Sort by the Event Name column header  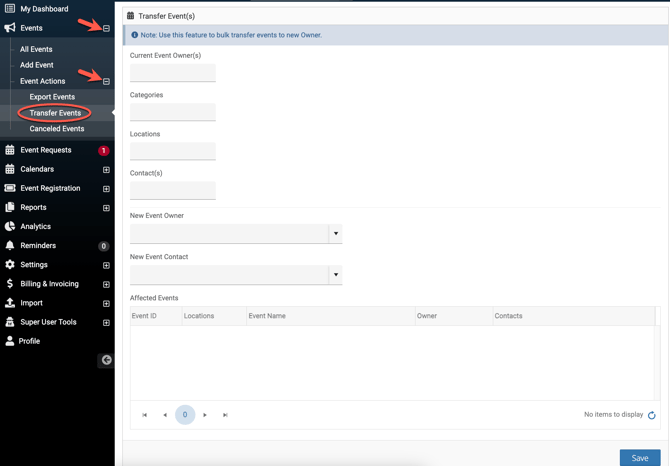tap(267, 316)
